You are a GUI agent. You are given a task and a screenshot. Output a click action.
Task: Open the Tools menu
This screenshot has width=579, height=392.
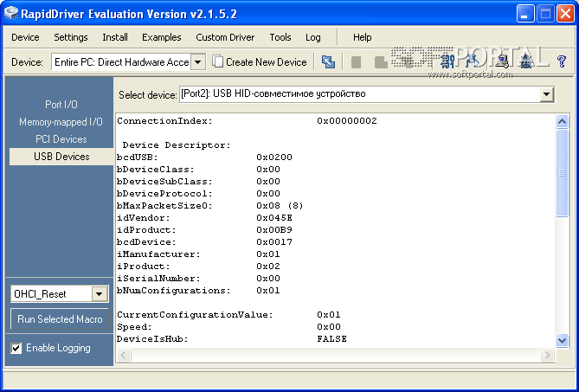pyautogui.click(x=280, y=37)
